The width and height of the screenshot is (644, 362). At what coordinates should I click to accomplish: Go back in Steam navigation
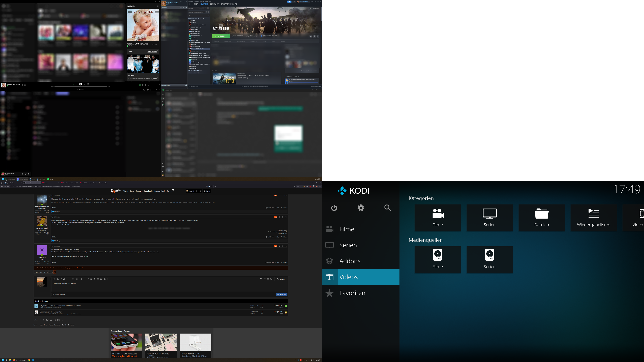pyautogui.click(x=189, y=4)
